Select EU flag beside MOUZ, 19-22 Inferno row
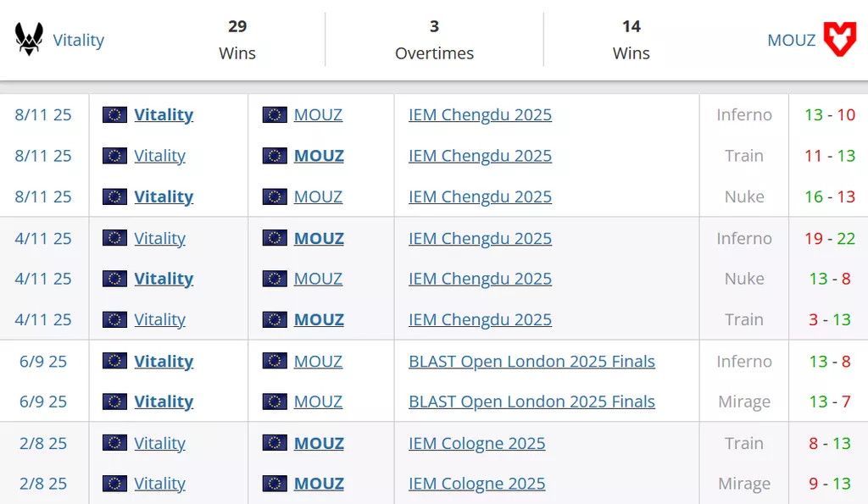The width and height of the screenshot is (868, 504). tap(275, 238)
